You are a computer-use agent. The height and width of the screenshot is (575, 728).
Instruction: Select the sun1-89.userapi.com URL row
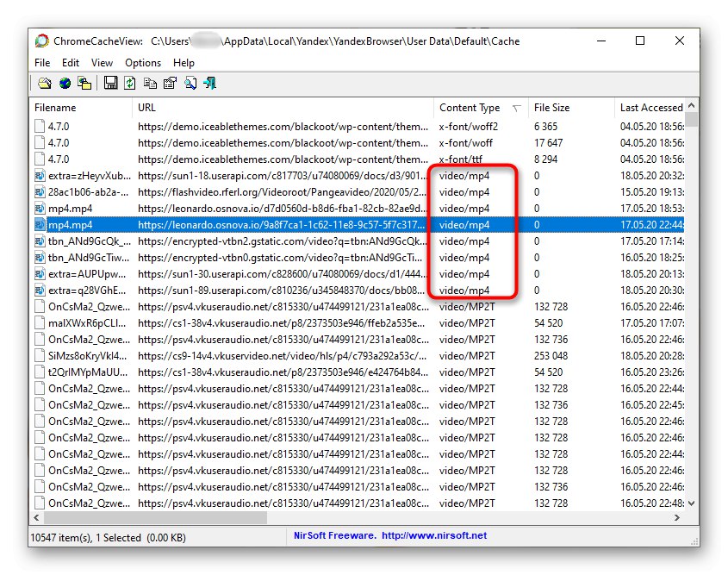357,291
